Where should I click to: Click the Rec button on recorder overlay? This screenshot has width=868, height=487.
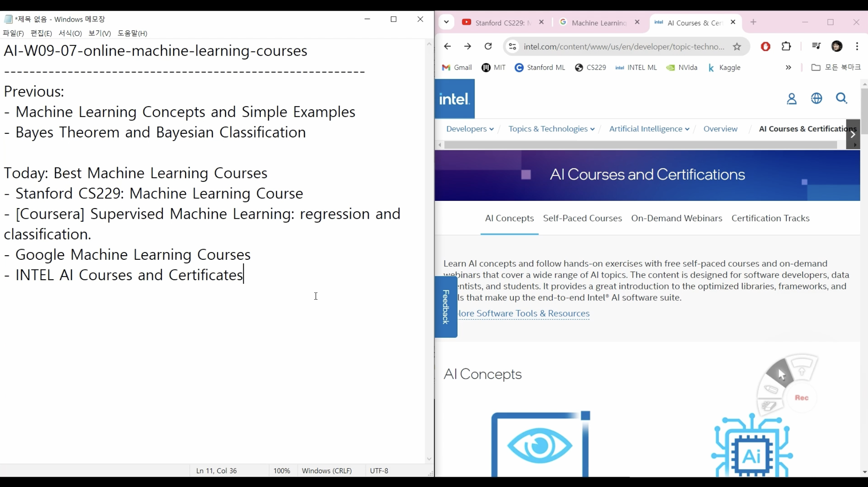(x=802, y=398)
